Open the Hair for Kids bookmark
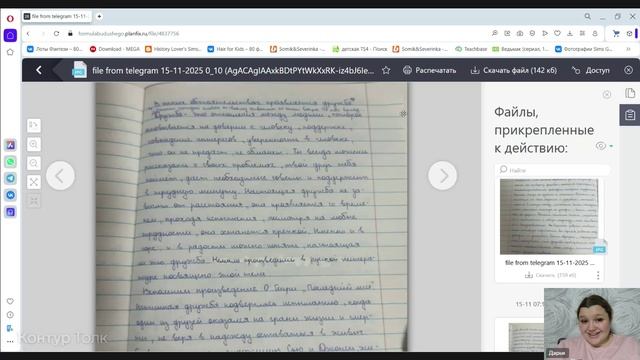Viewport: 640px width, 360px height. pos(236,49)
